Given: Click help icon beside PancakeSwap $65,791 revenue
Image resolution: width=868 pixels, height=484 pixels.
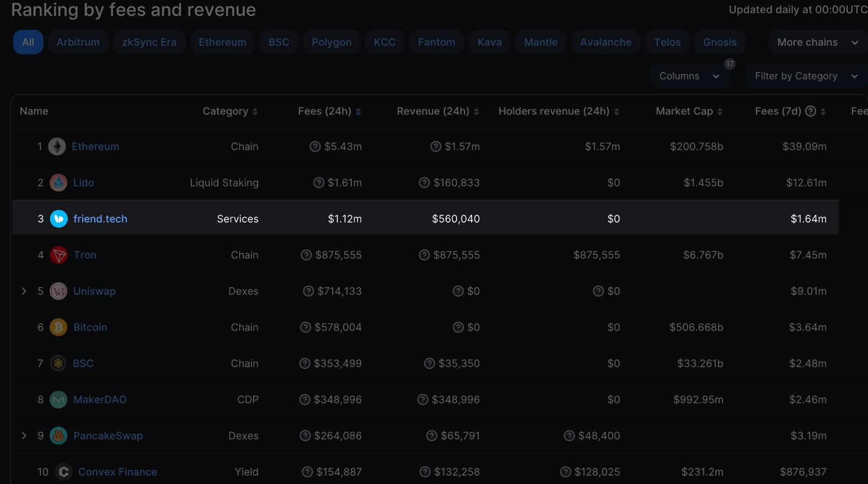Looking at the screenshot, I should (432, 435).
